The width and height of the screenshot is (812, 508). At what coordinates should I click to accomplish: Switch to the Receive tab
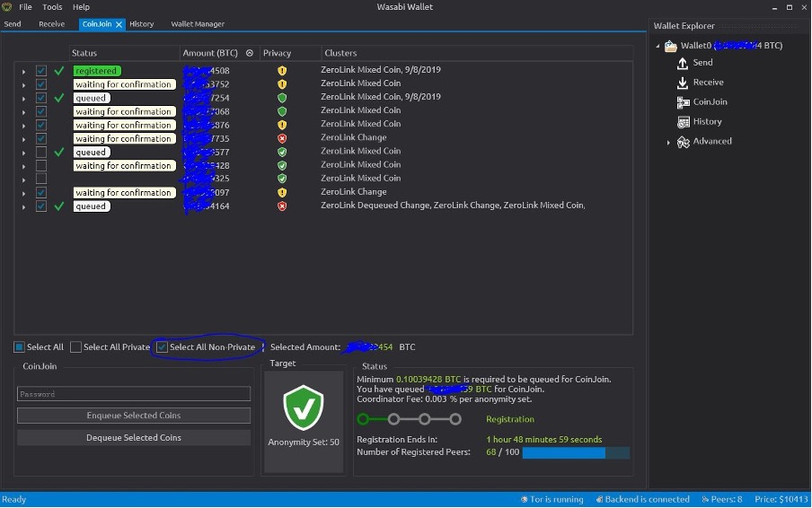click(52, 24)
